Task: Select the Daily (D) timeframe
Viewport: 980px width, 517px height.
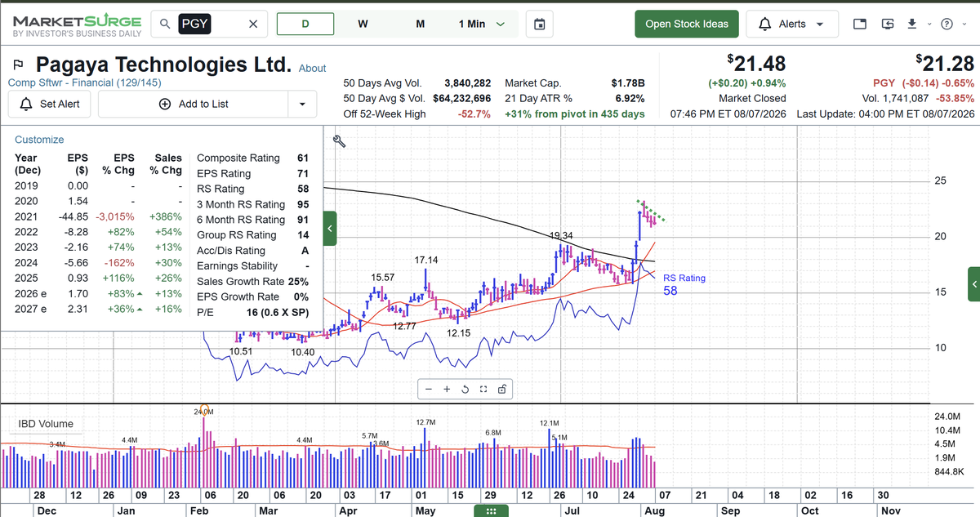Action: point(305,24)
